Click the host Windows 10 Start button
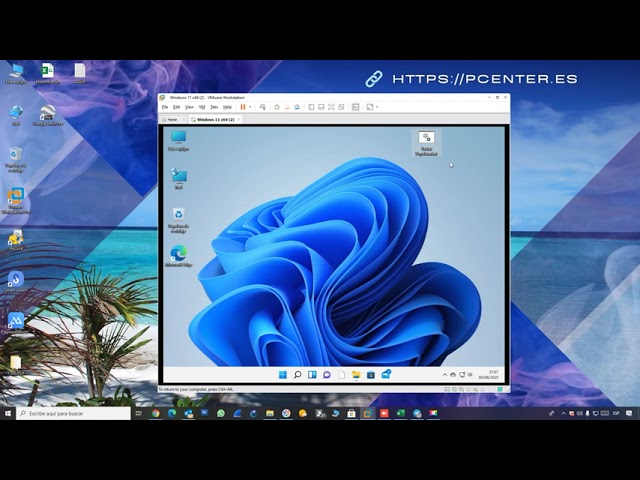The height and width of the screenshot is (480, 640). [x=8, y=413]
